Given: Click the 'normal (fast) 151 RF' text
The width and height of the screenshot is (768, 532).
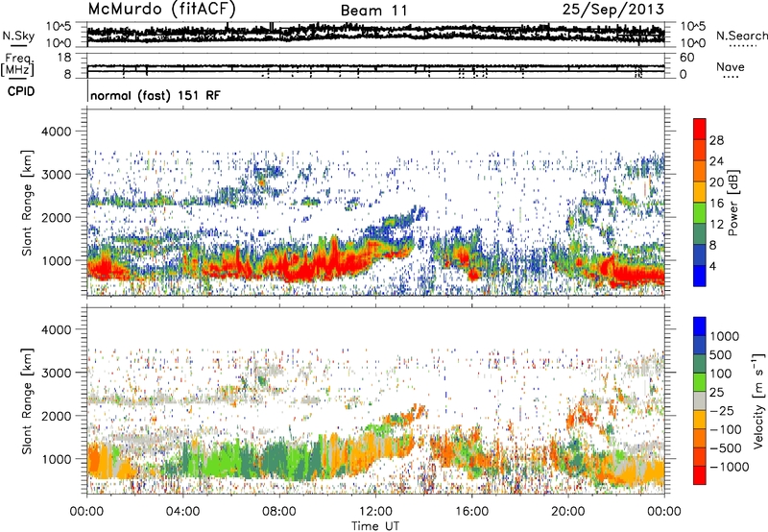Looking at the screenshot, I should pyautogui.click(x=156, y=95).
